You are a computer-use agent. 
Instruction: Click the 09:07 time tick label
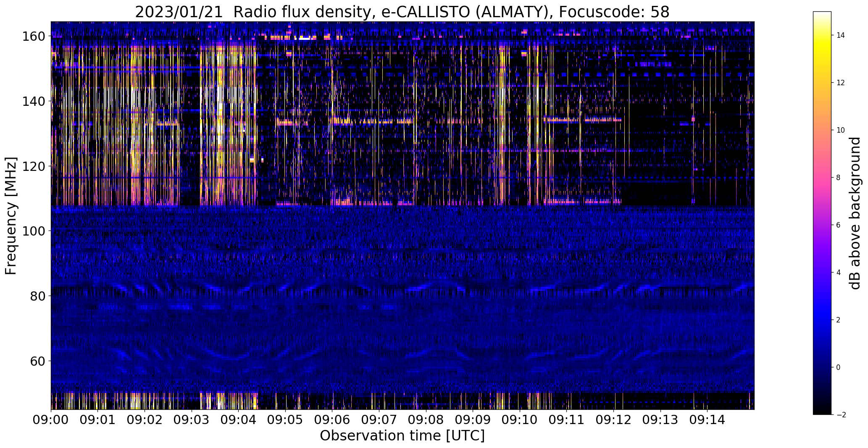[379, 420]
